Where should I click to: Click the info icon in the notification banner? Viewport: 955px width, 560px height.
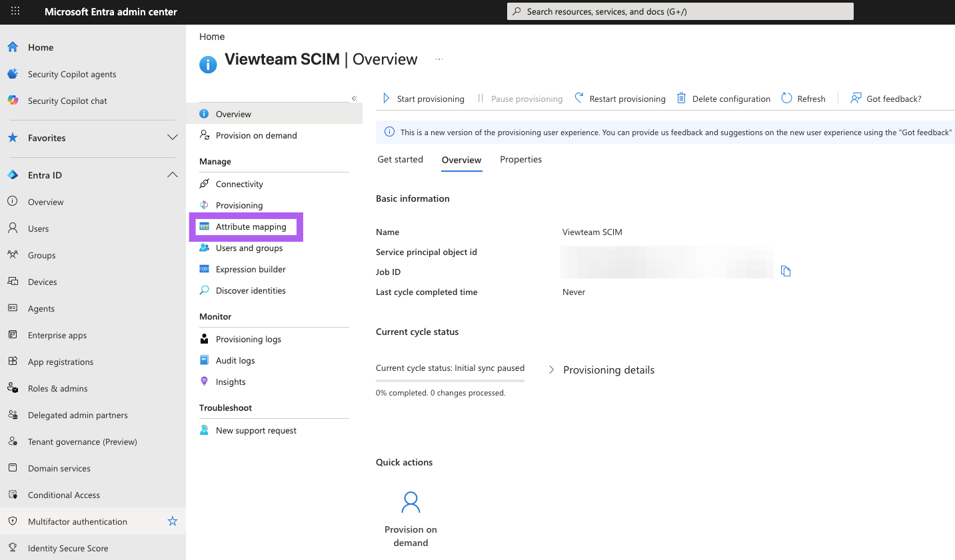click(x=390, y=132)
